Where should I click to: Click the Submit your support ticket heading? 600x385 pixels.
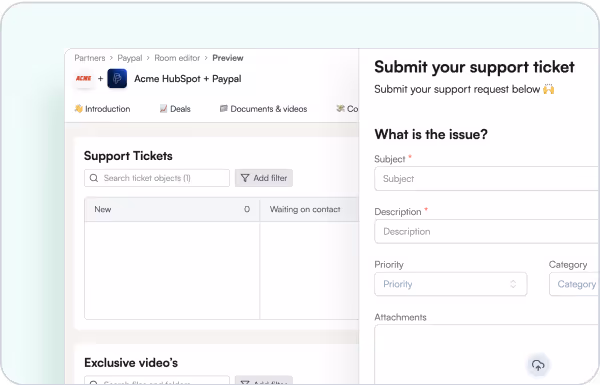(474, 67)
